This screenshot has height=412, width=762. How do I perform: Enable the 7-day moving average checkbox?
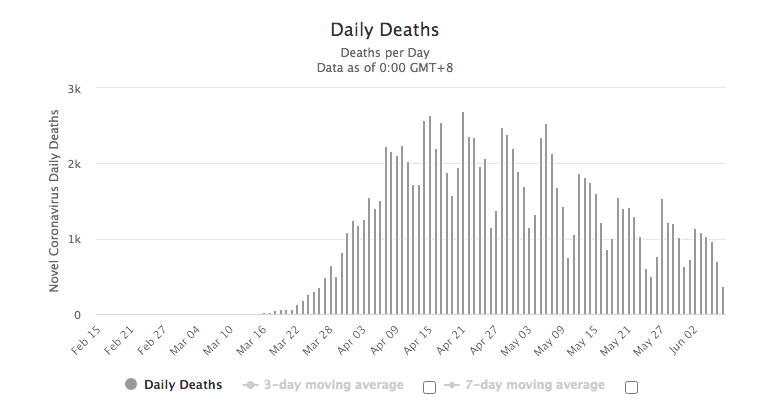point(631,387)
